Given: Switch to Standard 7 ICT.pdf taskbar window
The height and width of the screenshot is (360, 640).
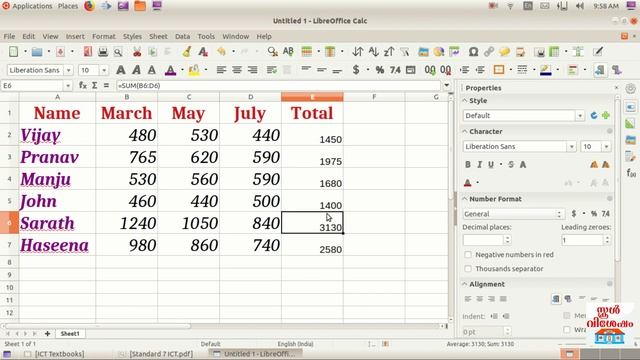Looking at the screenshot, I should coord(161,354).
